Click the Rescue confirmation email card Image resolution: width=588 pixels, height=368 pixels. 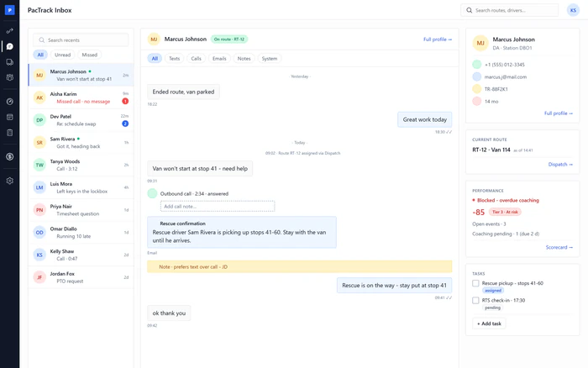[242, 232]
